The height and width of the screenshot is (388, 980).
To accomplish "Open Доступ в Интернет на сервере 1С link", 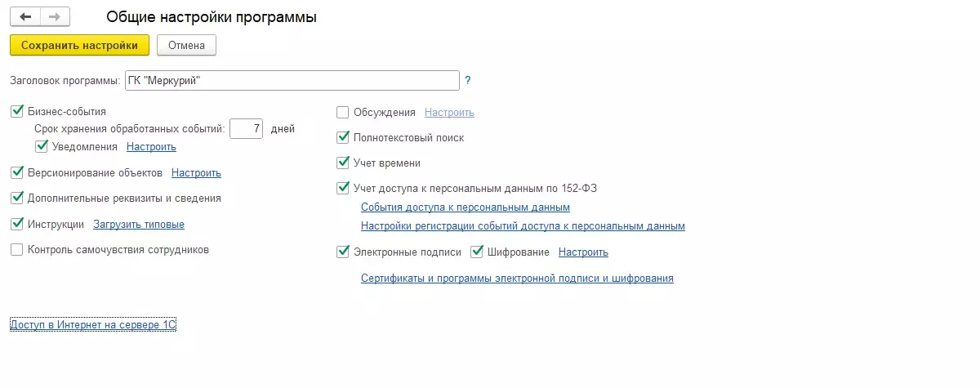I will tap(93, 325).
